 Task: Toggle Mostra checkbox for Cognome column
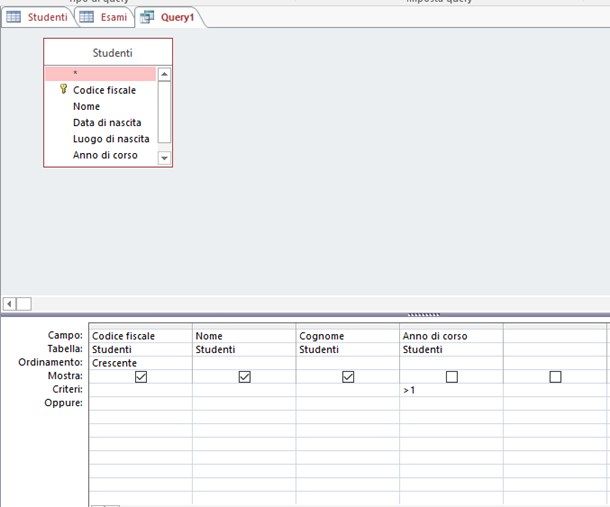348,377
